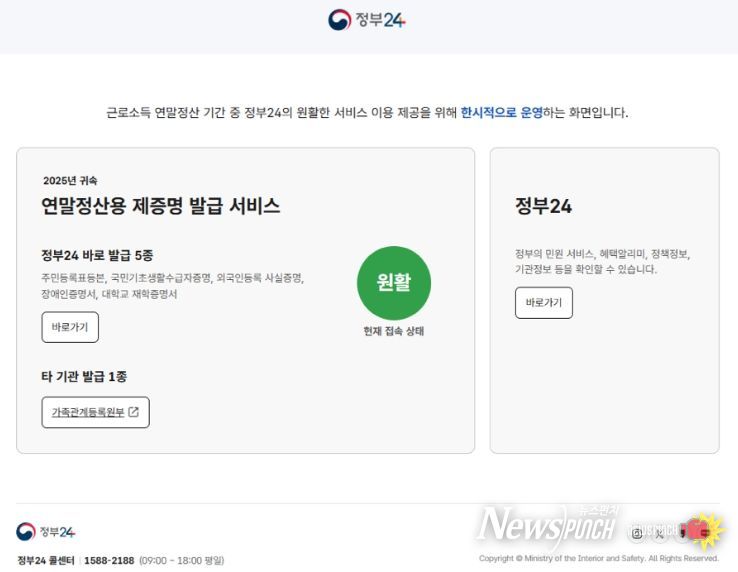Viewport: 738px width, 572px height.
Task: Click the 정부24 logo in the header
Action: [367, 20]
